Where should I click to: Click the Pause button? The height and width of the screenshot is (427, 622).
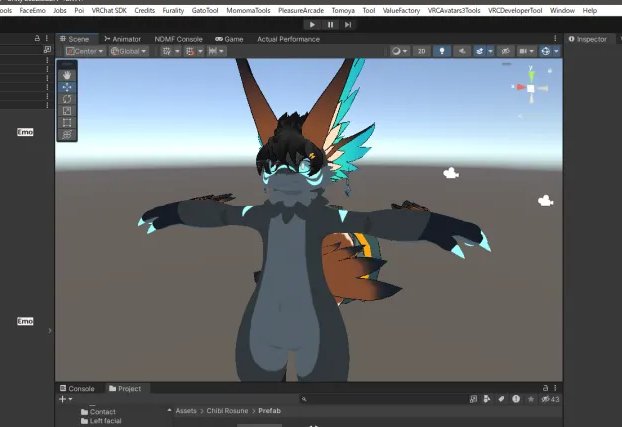point(330,25)
